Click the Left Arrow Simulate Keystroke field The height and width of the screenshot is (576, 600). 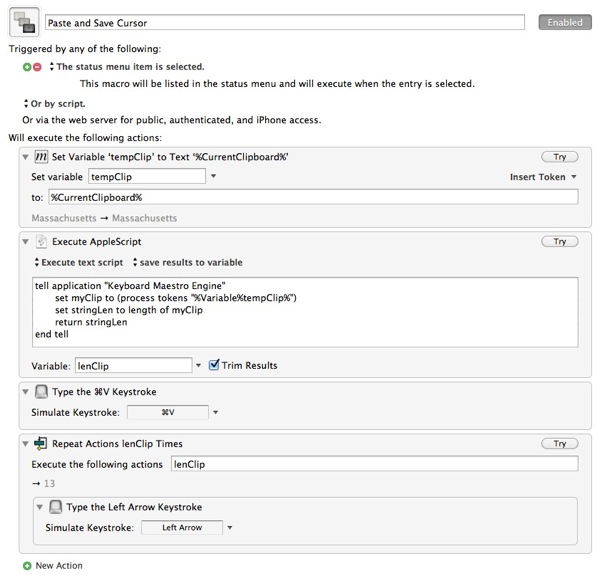point(182,527)
